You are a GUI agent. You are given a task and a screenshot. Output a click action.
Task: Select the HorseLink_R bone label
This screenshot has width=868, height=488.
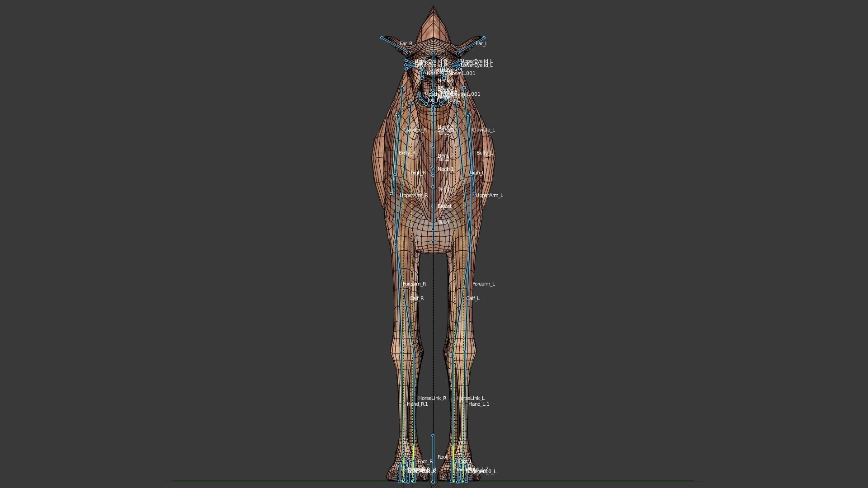[x=432, y=398]
